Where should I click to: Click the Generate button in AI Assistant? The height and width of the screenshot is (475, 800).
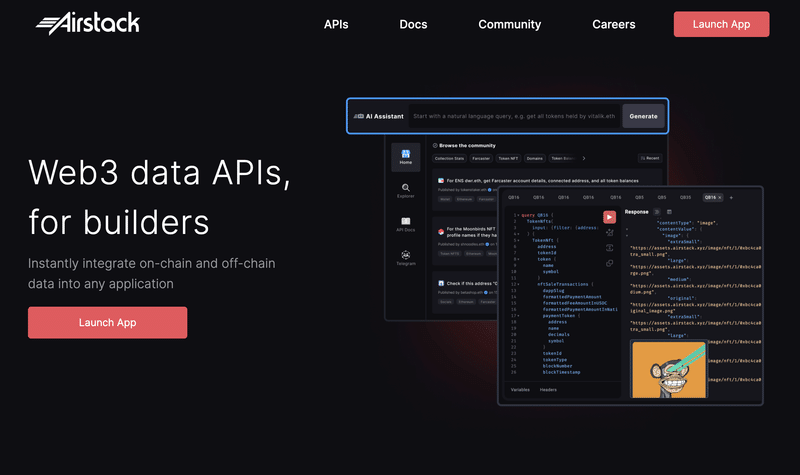pyautogui.click(x=643, y=116)
